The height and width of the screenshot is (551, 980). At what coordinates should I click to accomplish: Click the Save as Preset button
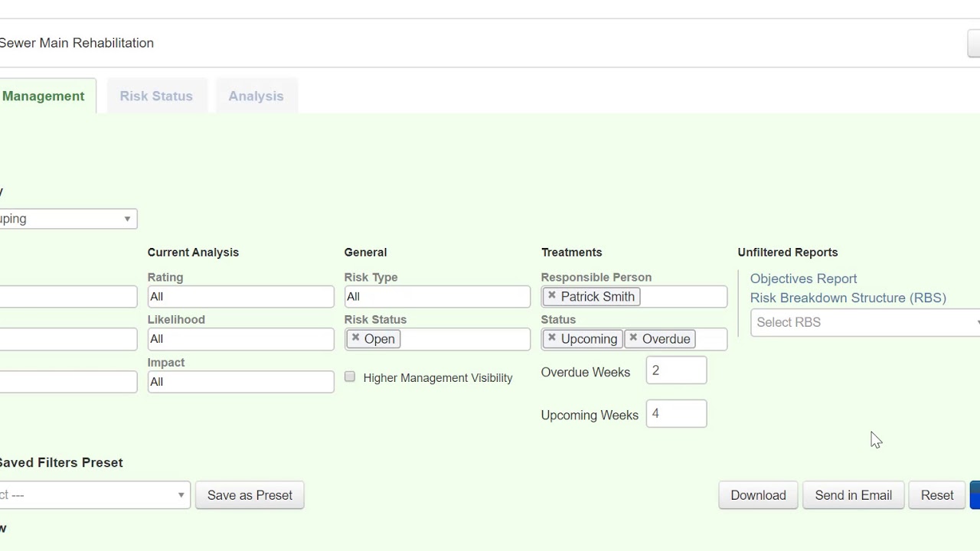click(x=250, y=495)
